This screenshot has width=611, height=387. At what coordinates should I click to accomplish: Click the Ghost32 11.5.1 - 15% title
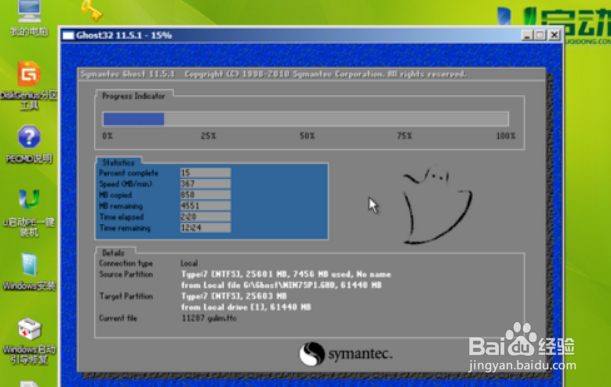(x=124, y=35)
